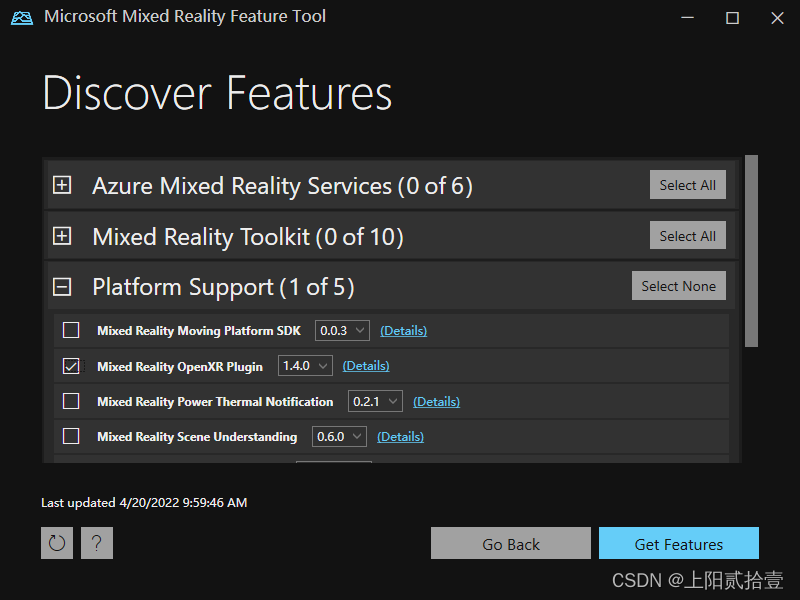Click the feature list vertical scrollbar

click(x=751, y=251)
